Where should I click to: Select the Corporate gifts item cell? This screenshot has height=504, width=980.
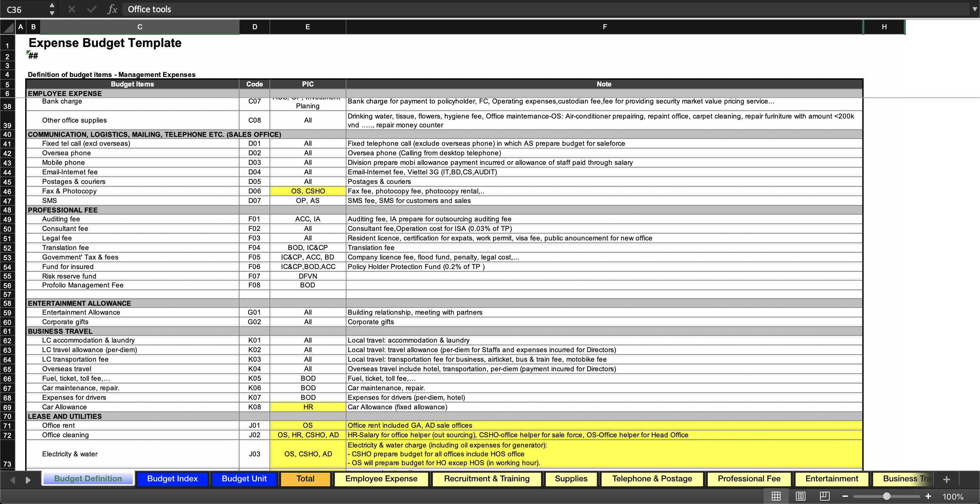pos(132,322)
